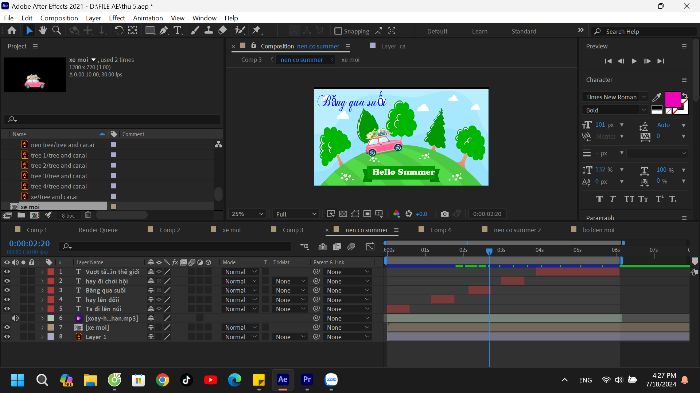Open the Effect menu
The width and height of the screenshot is (700, 393).
[x=117, y=18]
